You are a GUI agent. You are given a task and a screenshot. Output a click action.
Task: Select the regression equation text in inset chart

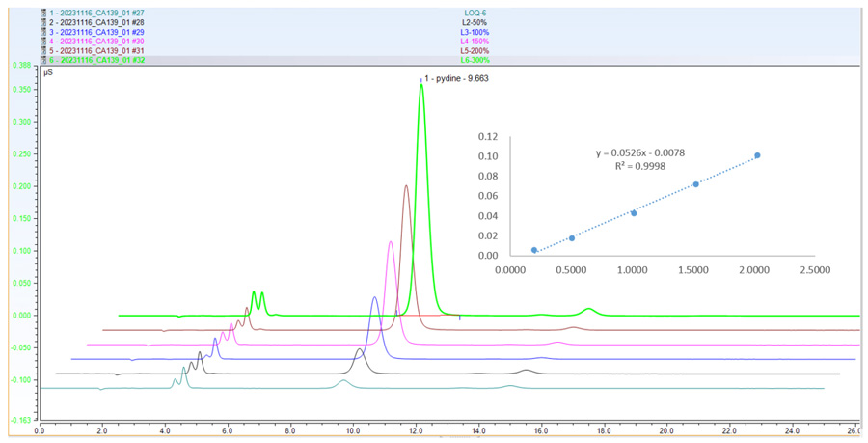(x=640, y=152)
